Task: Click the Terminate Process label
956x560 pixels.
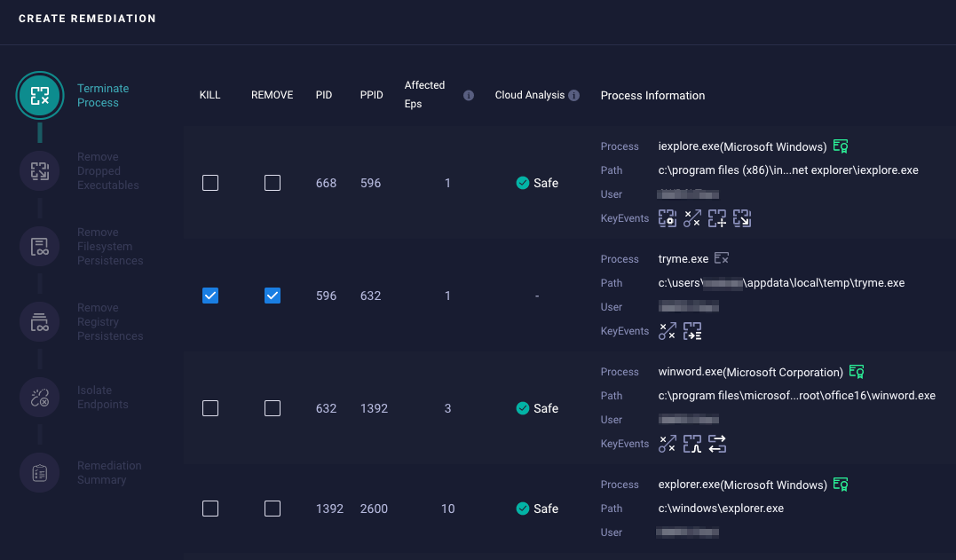Action: pos(103,95)
